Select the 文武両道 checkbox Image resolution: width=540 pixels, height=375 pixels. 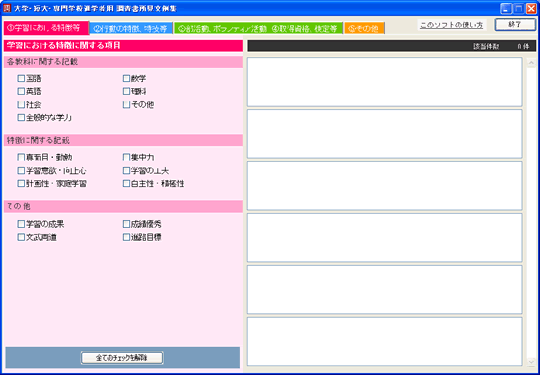tap(21, 237)
